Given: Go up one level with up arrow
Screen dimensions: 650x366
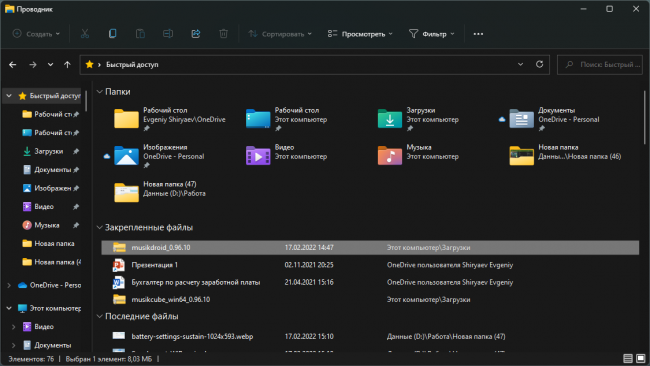Looking at the screenshot, I should [67, 65].
